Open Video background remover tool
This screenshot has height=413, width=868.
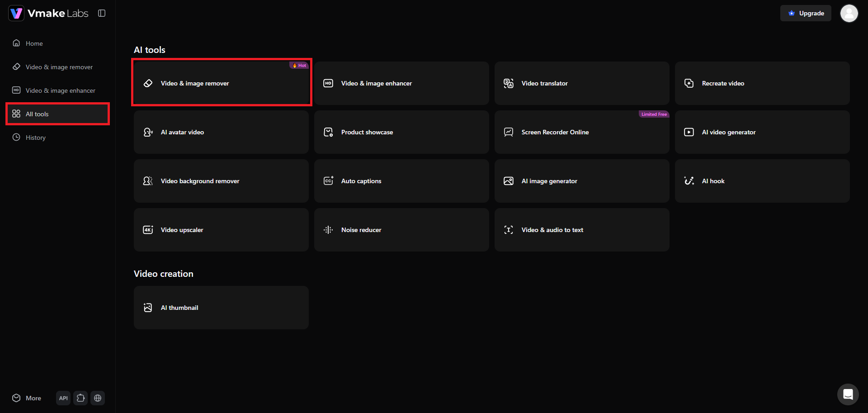pyautogui.click(x=221, y=181)
